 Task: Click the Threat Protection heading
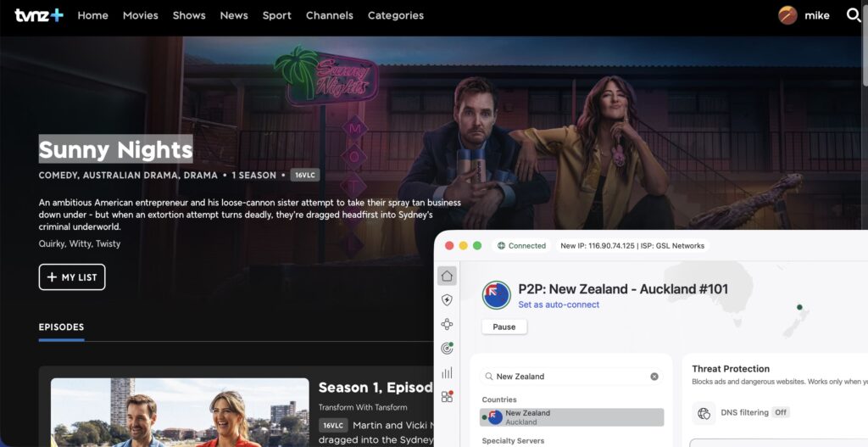click(x=731, y=369)
